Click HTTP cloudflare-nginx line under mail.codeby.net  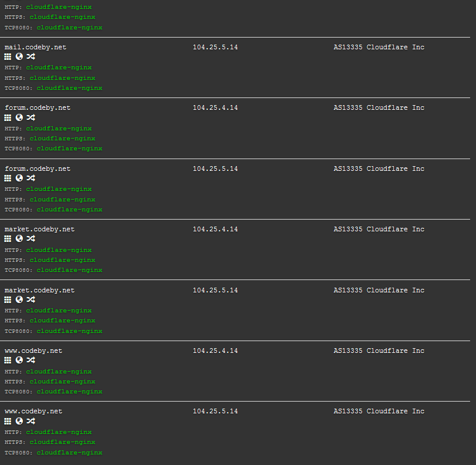pyautogui.click(x=48, y=68)
